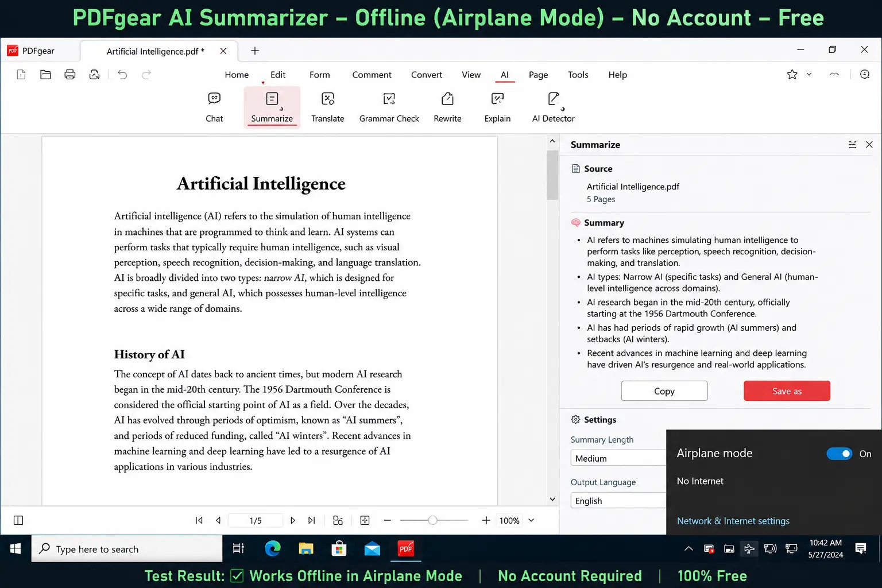The image size is (882, 588).
Task: Open the Comment menu tab
Action: (x=372, y=75)
